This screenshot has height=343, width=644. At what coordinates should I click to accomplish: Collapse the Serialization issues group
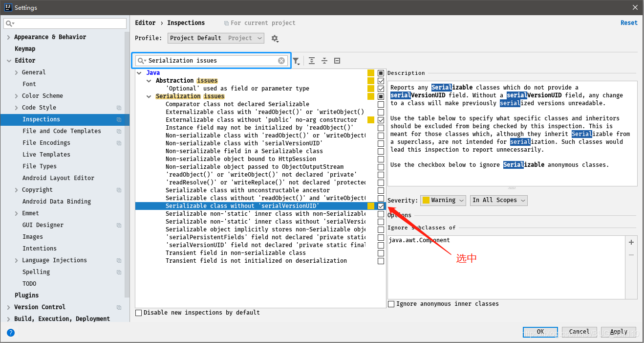click(149, 96)
